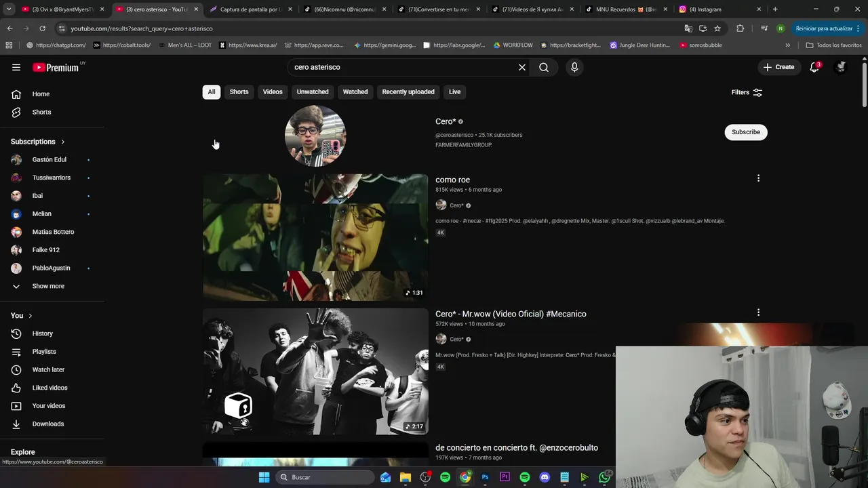Select the Recently uploaded filter chip

[408, 92]
